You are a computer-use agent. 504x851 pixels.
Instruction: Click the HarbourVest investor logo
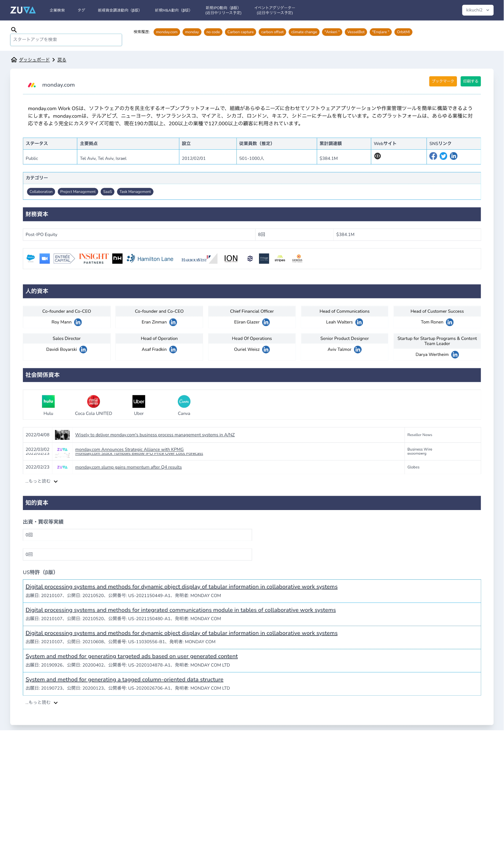pos(199,259)
